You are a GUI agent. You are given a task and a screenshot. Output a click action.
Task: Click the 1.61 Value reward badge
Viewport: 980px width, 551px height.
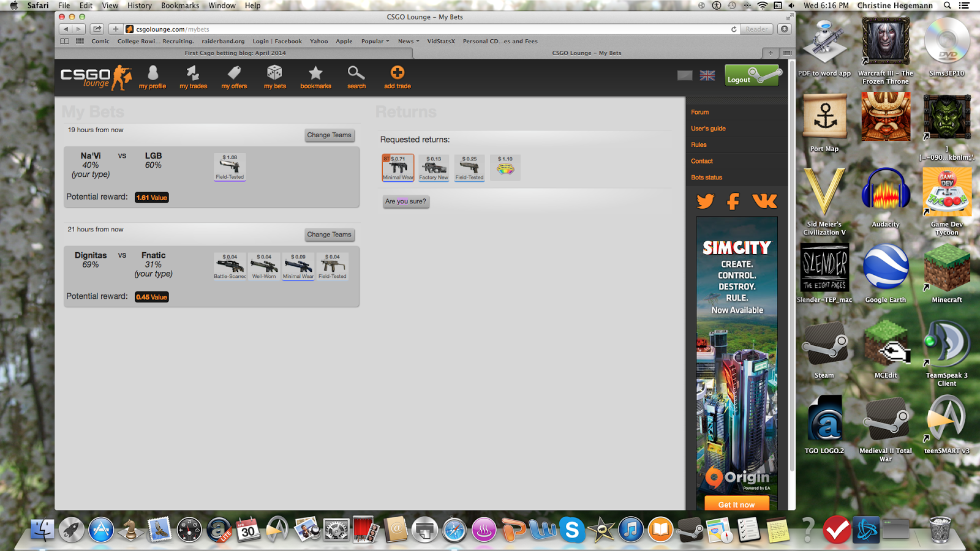point(152,198)
